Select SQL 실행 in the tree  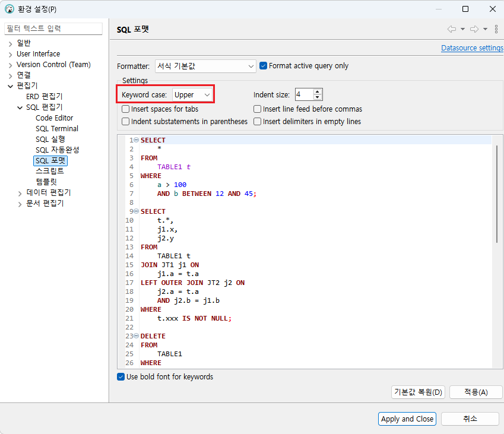(x=50, y=139)
